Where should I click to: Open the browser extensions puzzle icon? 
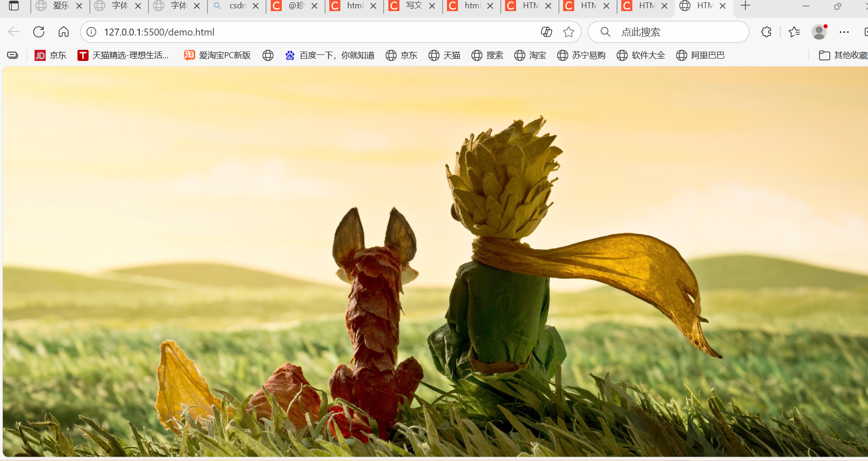click(767, 32)
